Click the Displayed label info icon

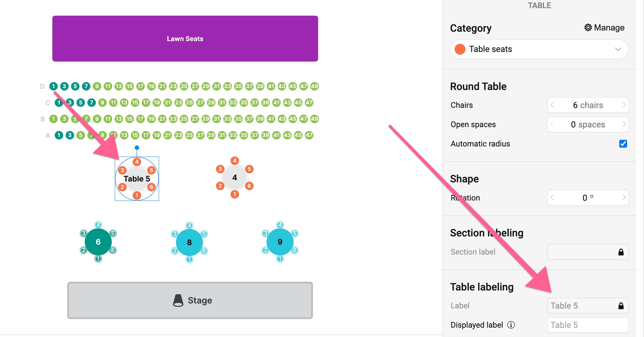tap(511, 325)
